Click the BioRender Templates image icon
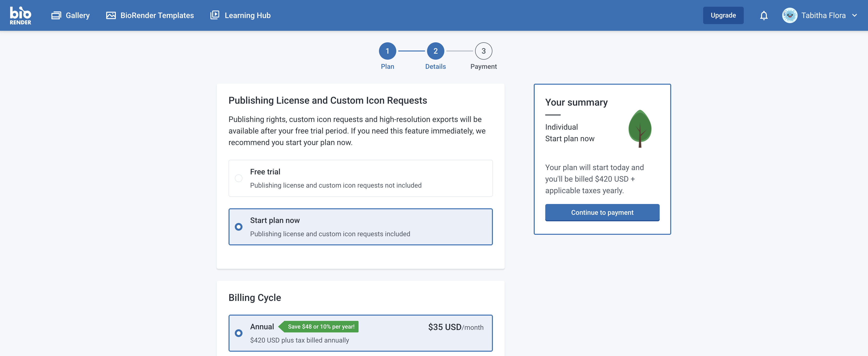 (x=111, y=15)
